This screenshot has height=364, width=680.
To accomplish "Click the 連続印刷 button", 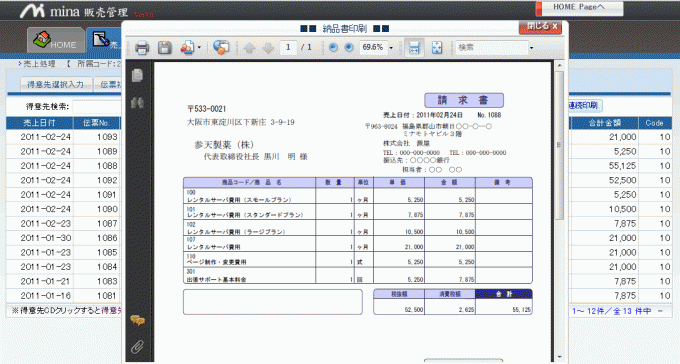I will point(585,105).
